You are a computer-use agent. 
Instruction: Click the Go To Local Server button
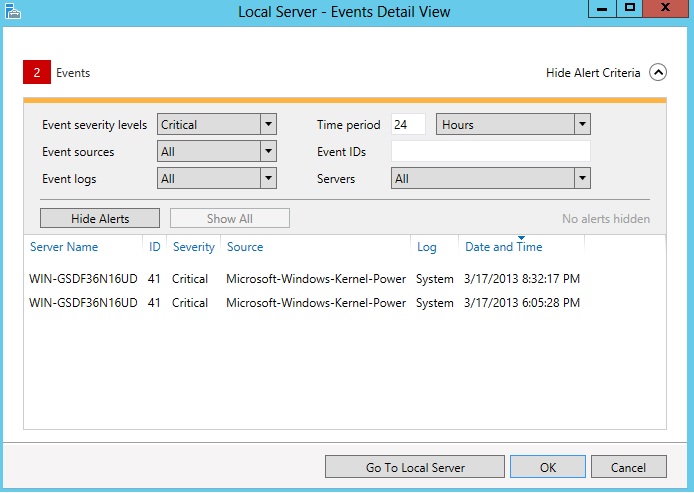click(415, 467)
